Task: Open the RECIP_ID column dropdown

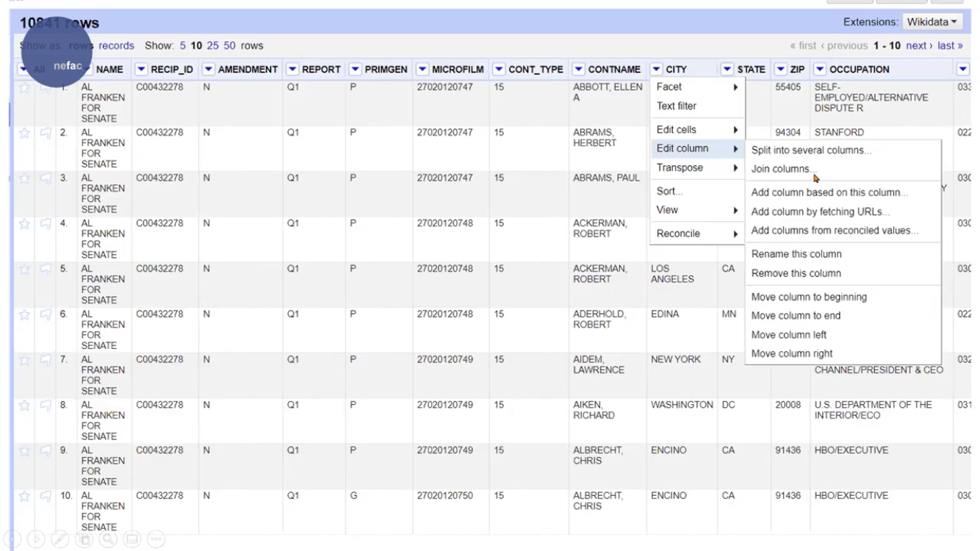Action: tap(141, 70)
